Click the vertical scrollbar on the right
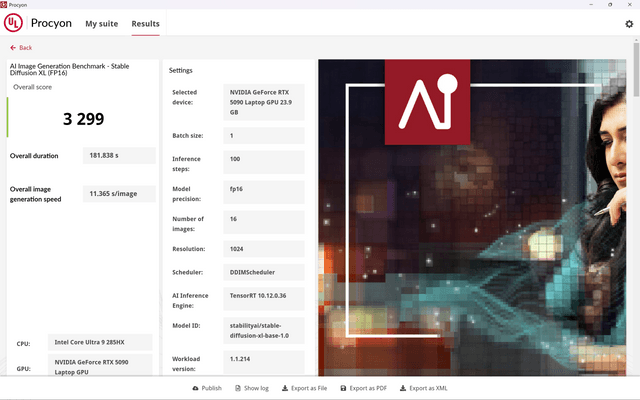This screenshot has width=640, height=400. coord(636,69)
